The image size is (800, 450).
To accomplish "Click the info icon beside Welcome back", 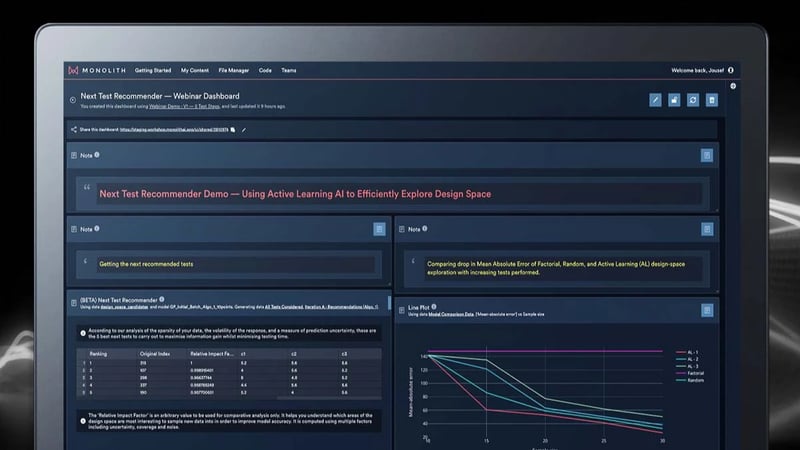I will click(731, 70).
